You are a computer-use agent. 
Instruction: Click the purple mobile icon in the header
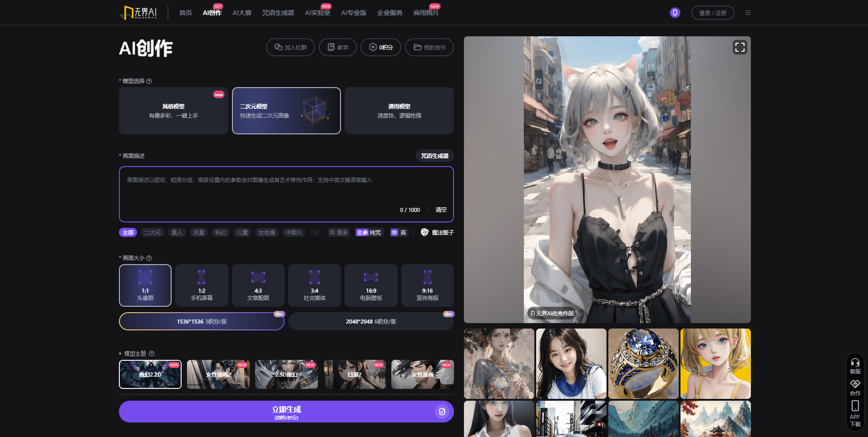click(x=675, y=13)
